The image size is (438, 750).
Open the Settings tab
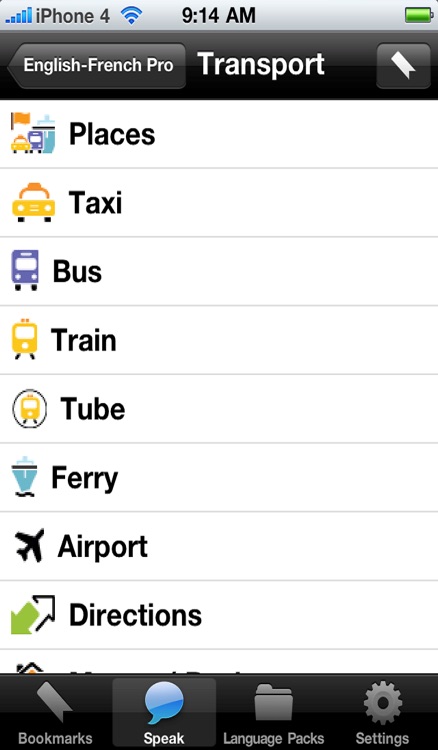(383, 713)
